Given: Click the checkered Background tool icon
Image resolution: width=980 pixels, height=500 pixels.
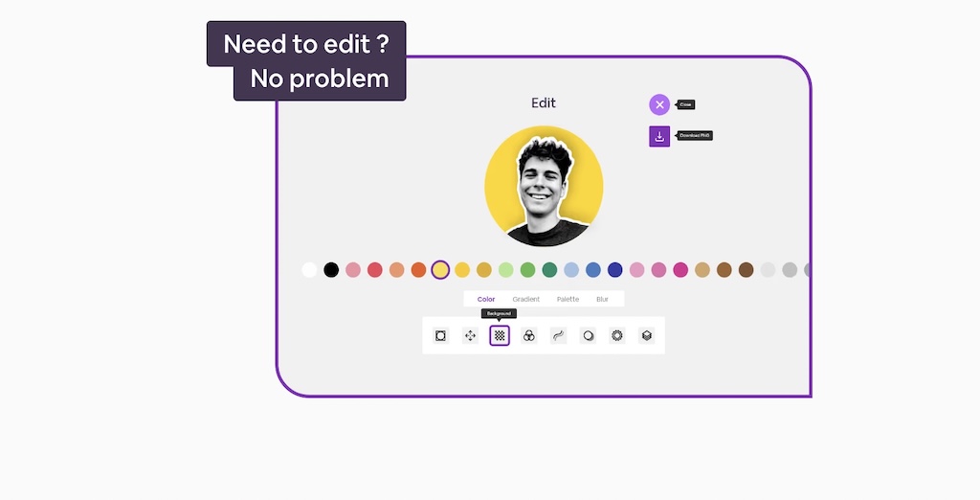Looking at the screenshot, I should pyautogui.click(x=500, y=336).
